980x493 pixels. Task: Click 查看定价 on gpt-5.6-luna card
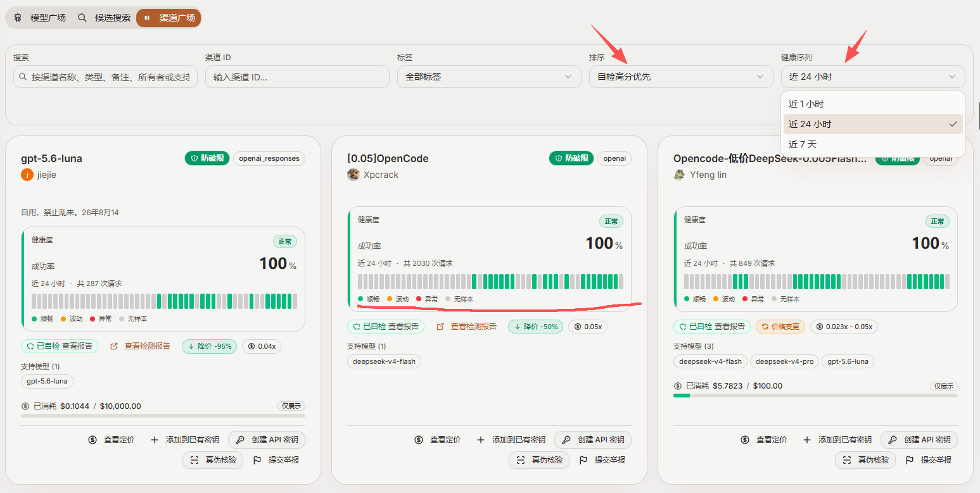(111, 440)
